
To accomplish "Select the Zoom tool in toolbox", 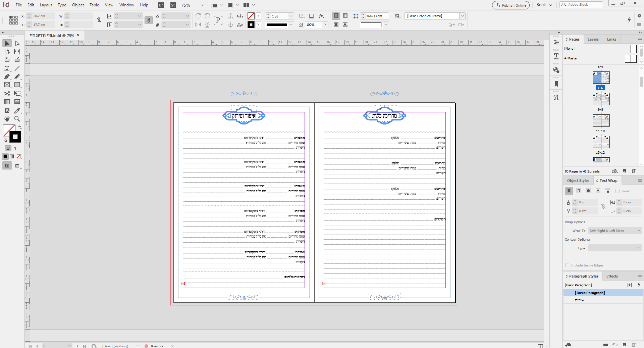I will [17, 119].
